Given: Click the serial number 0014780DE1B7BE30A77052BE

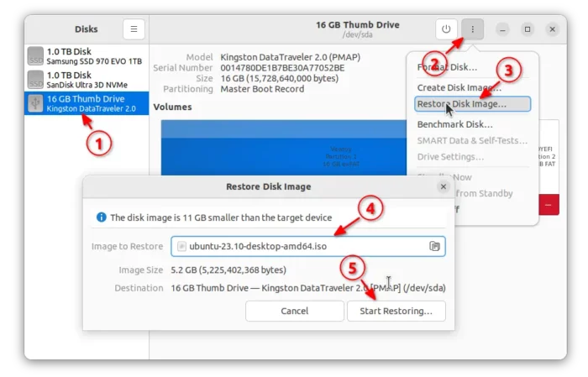Looking at the screenshot, I should (x=282, y=68).
